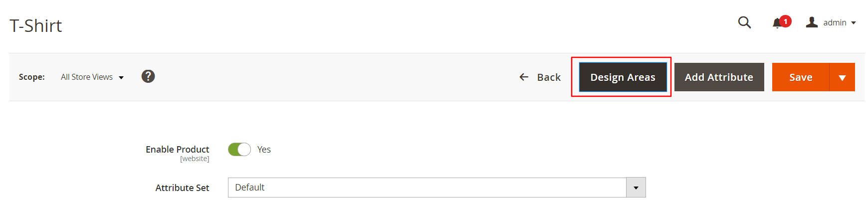
Task: Click the Enable Product field label
Action: (177, 149)
